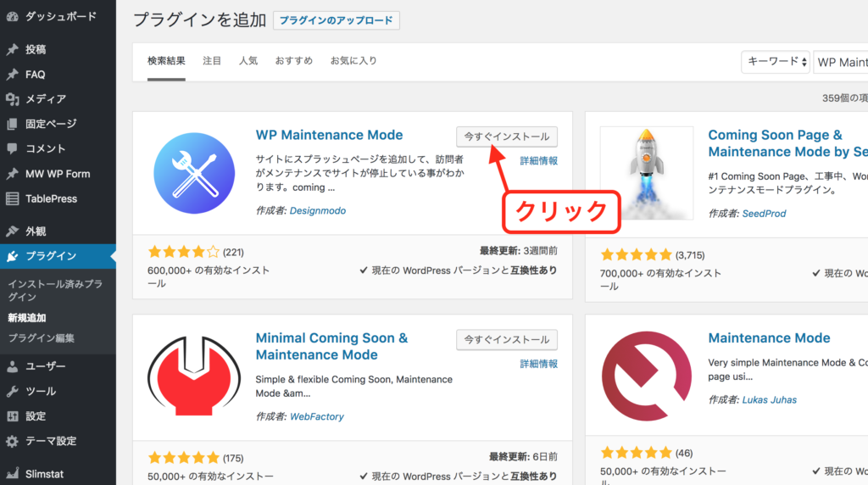Open インストール済みプラグイン in the submenu
Viewport: 868px width, 485px height.
(x=55, y=290)
